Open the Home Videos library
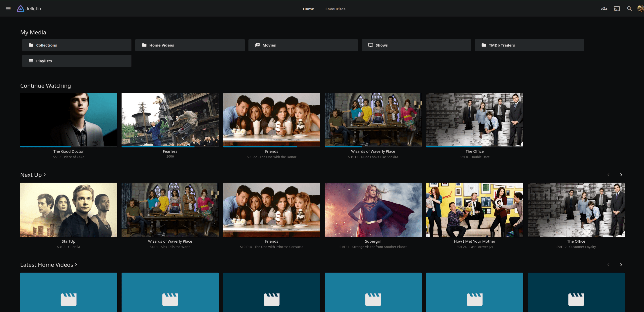The height and width of the screenshot is (312, 644). (190, 45)
